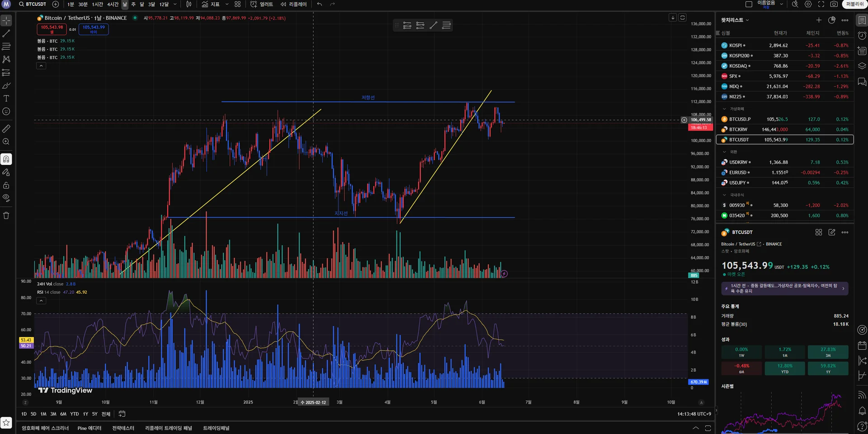Switch to the strategy tester tab
868x434 pixels.
(123, 428)
